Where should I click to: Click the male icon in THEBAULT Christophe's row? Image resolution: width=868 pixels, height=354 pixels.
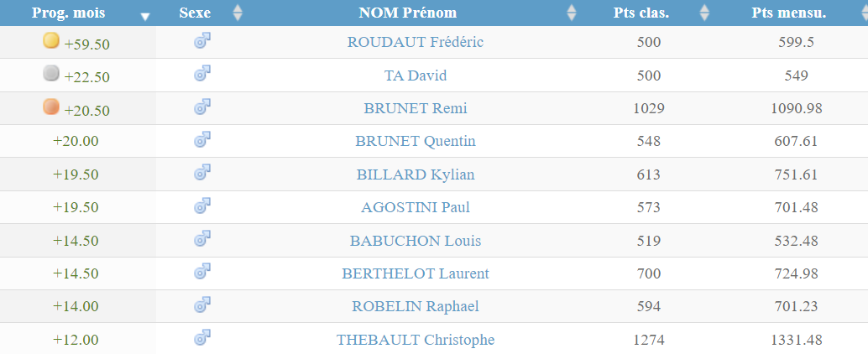pos(201,337)
